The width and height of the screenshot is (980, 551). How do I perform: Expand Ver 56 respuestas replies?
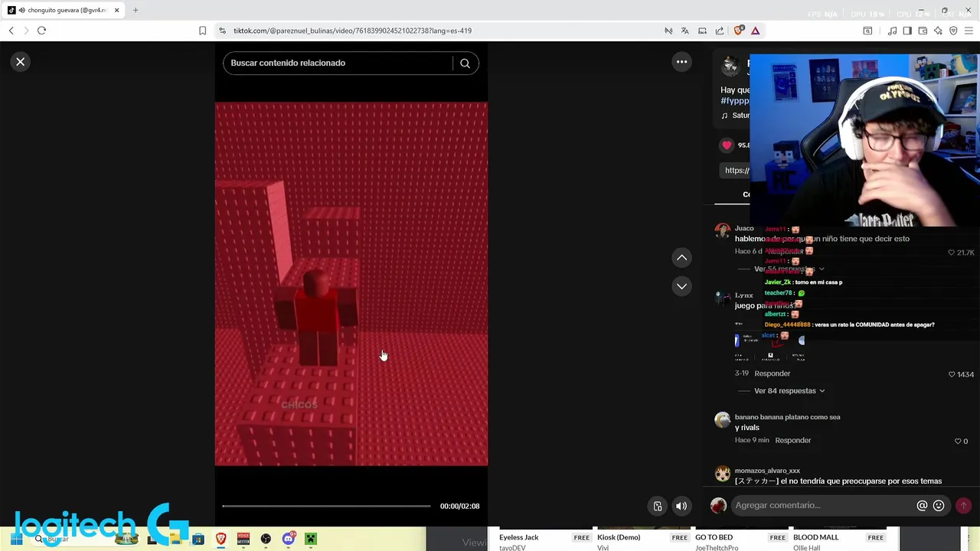click(x=789, y=269)
